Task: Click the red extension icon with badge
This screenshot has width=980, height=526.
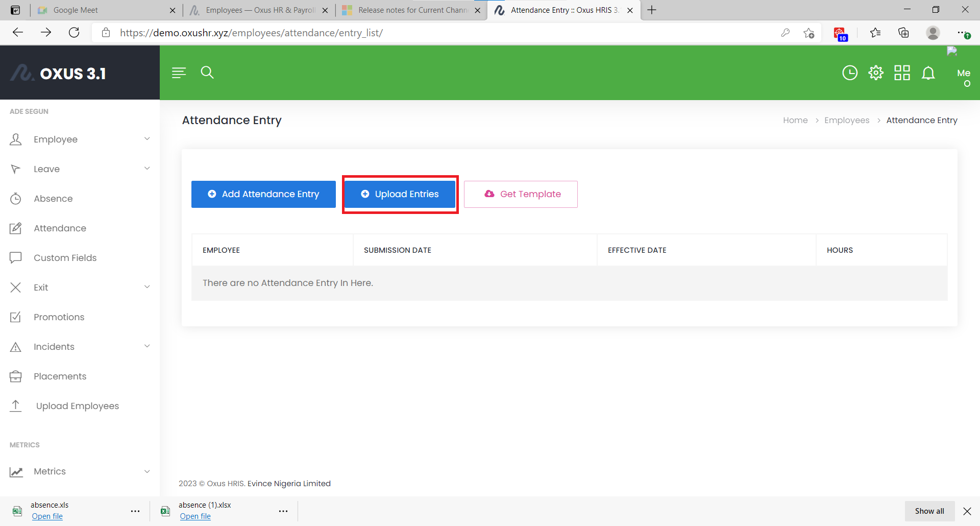Action: click(840, 34)
